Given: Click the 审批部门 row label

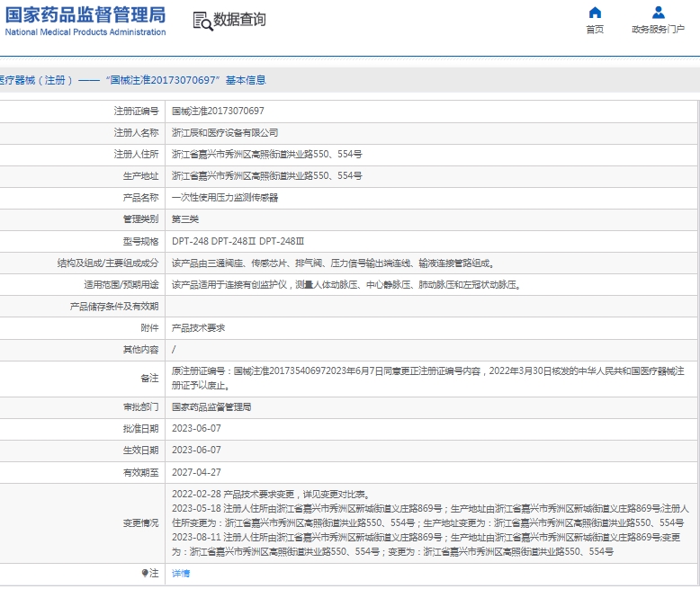Looking at the screenshot, I should [x=140, y=407].
